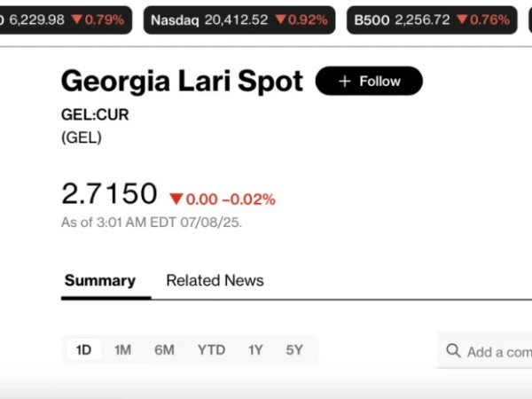Open the Nasdaq ticker pill
Screen dimensions: 532x399
tap(239, 20)
